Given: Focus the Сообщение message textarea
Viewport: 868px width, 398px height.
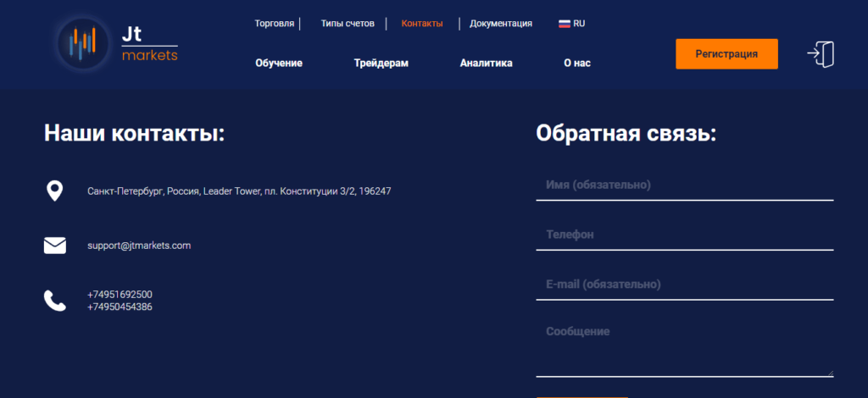Looking at the screenshot, I should click(x=685, y=346).
